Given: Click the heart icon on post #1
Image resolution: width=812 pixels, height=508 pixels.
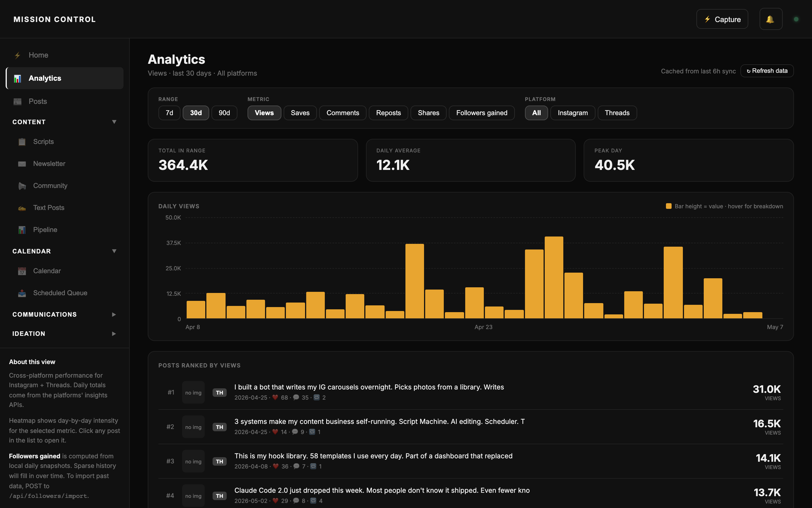Looking at the screenshot, I should pos(275,397).
